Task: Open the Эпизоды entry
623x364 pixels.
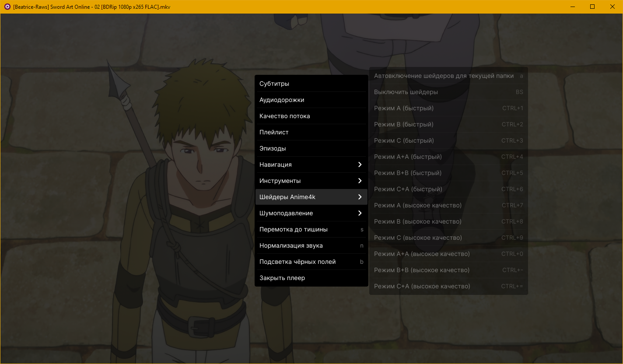Action: 311,148
